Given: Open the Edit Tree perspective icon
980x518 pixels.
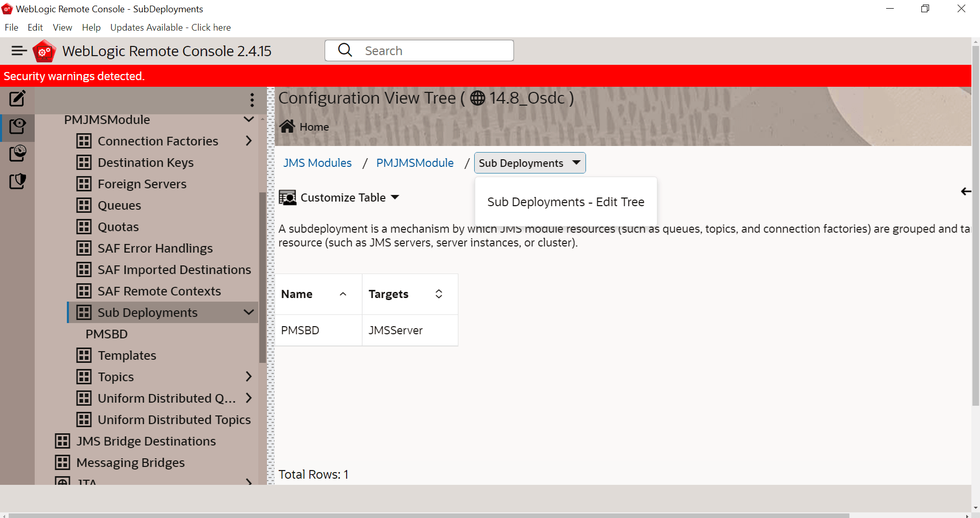Looking at the screenshot, I should coord(17,98).
